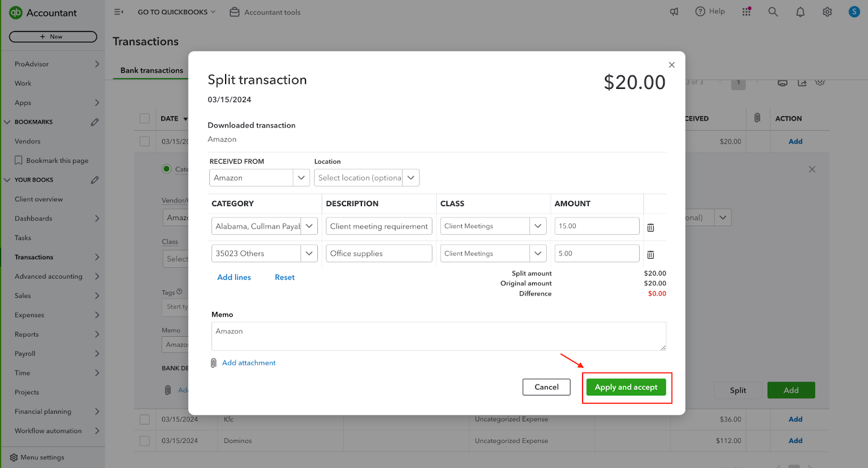Screen dimensions: 868x468
Task: Close the Split transaction dialog
Action: [x=672, y=65]
